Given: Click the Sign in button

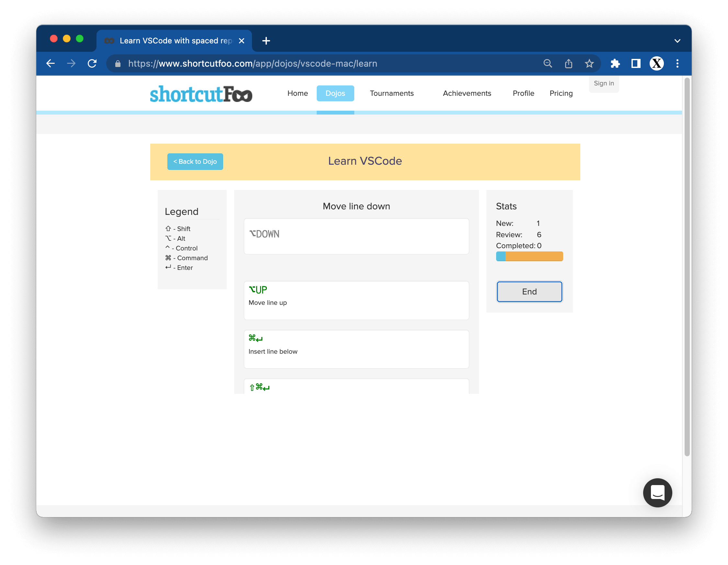Looking at the screenshot, I should pos(604,83).
